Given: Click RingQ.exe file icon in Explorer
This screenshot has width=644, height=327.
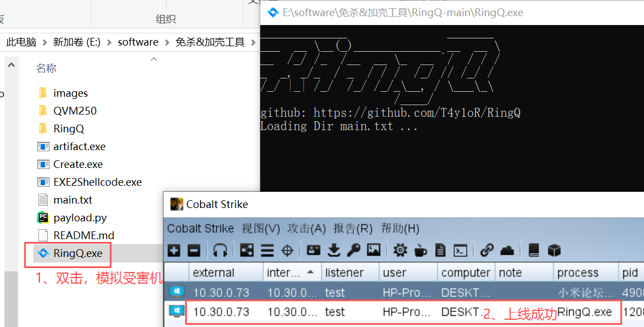Looking at the screenshot, I should [x=43, y=253].
